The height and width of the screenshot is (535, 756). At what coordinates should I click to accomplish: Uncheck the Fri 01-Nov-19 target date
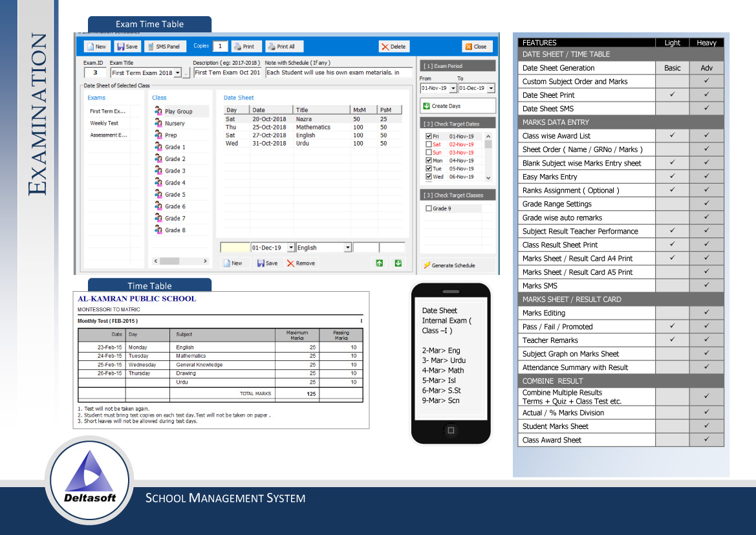pos(428,136)
